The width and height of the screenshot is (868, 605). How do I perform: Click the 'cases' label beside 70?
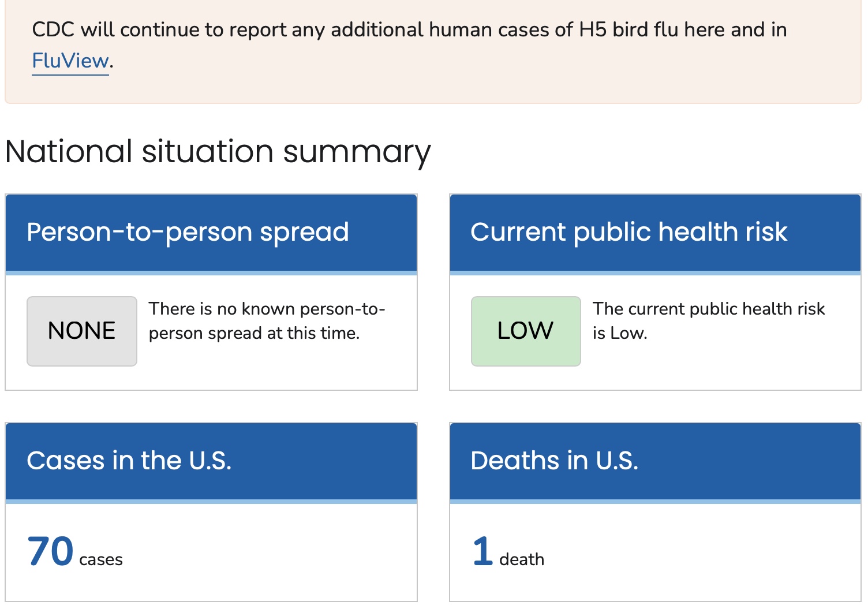[101, 559]
